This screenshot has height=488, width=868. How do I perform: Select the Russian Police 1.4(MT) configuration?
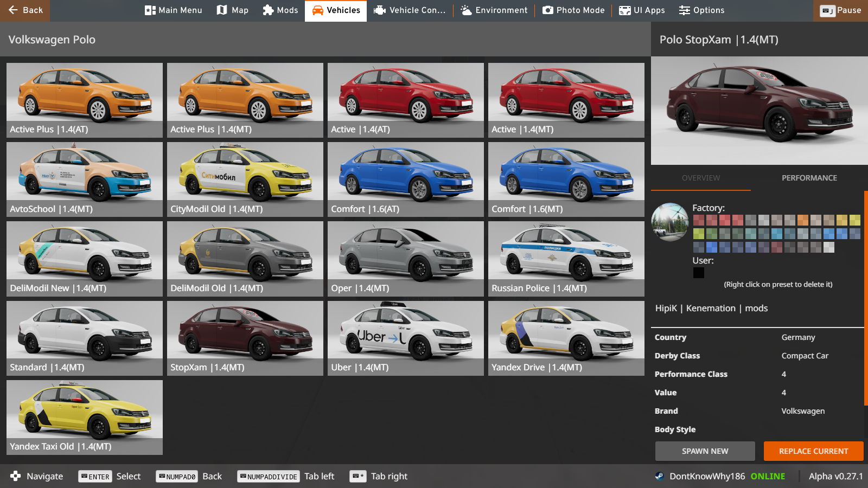tap(566, 258)
